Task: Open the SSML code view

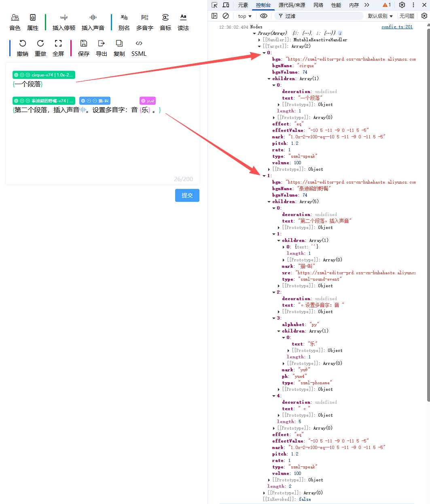Action: click(139, 44)
